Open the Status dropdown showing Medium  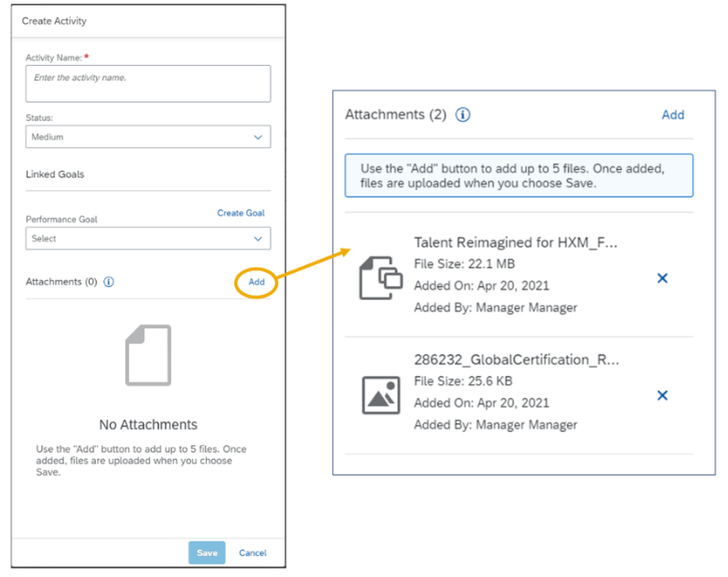pos(148,137)
